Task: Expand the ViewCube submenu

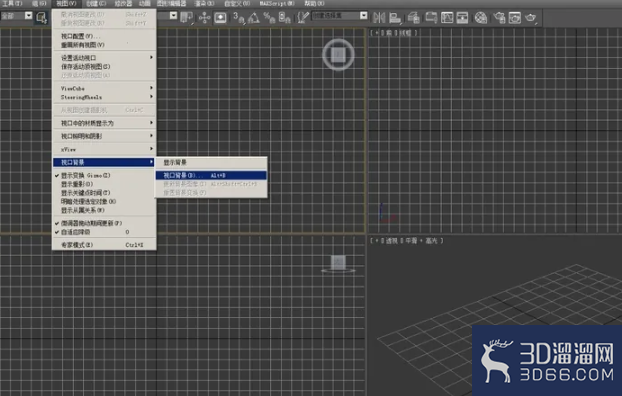Action: point(104,88)
